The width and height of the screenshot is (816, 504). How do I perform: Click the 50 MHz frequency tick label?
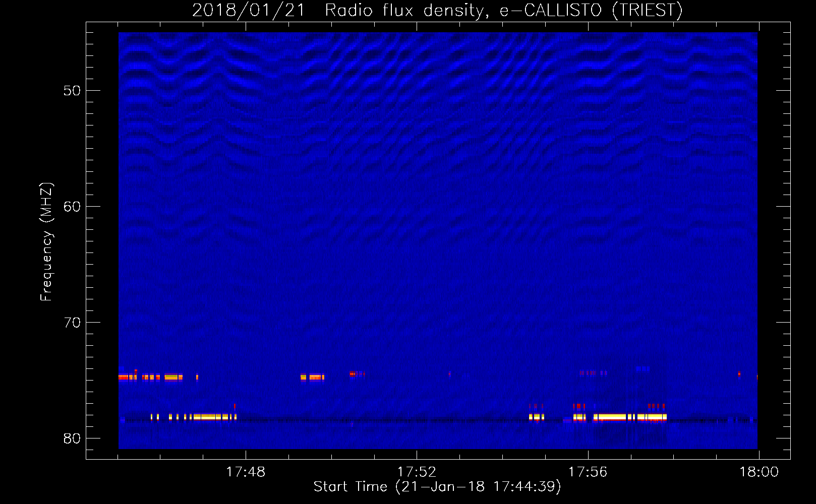tap(72, 91)
